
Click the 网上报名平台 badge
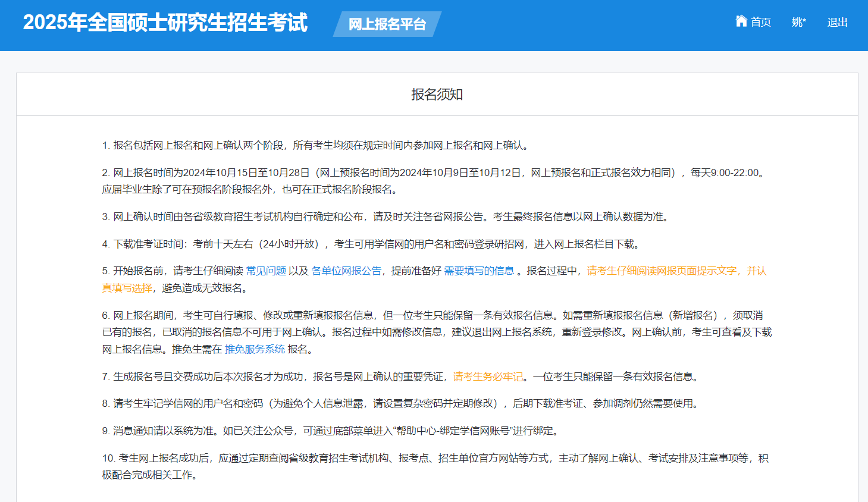click(387, 24)
